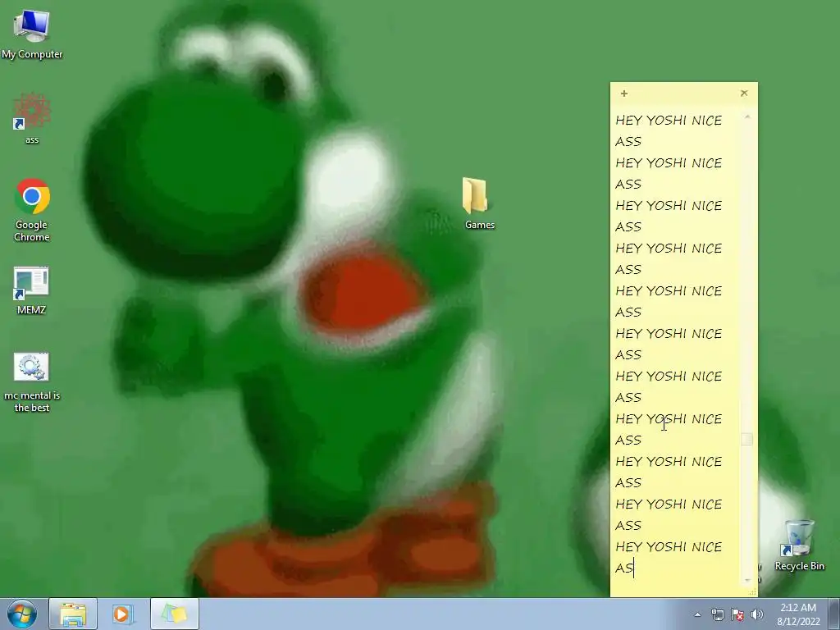
Task: Select the MEMZ shortcut icon
Action: [x=31, y=291]
